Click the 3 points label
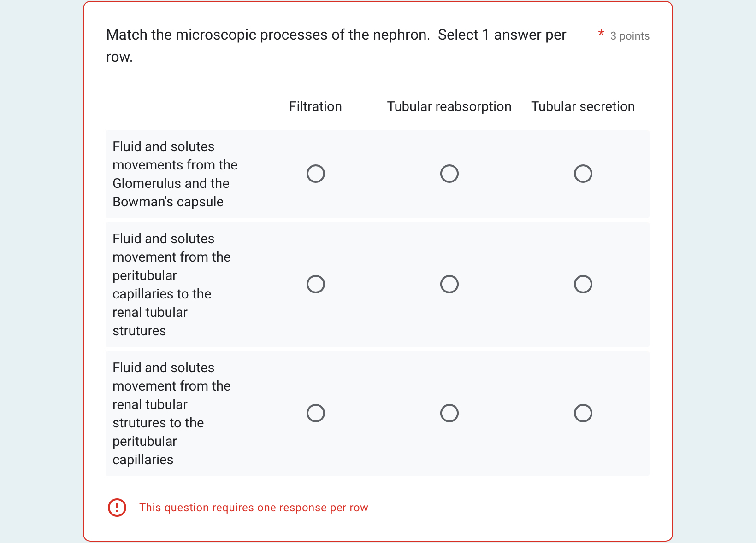 click(x=630, y=36)
